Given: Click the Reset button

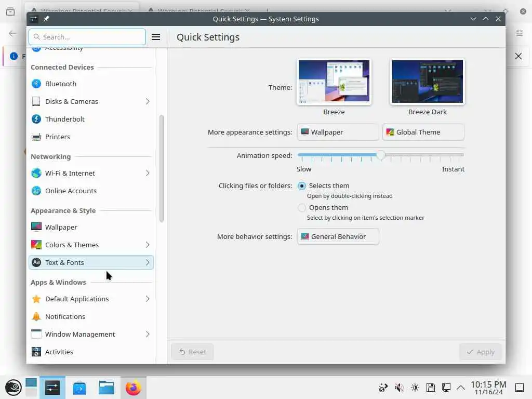Looking at the screenshot, I should click(192, 352).
